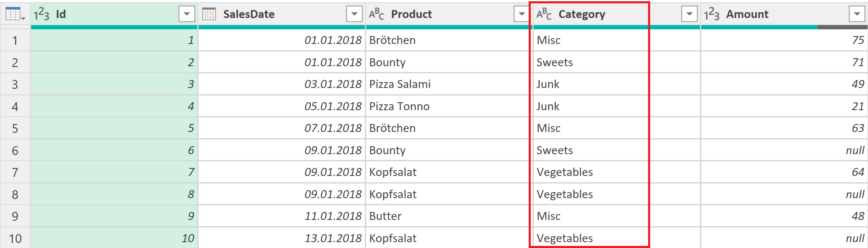Click the Product text type icon
Image resolution: width=868 pixels, height=248 pixels.
point(376,14)
